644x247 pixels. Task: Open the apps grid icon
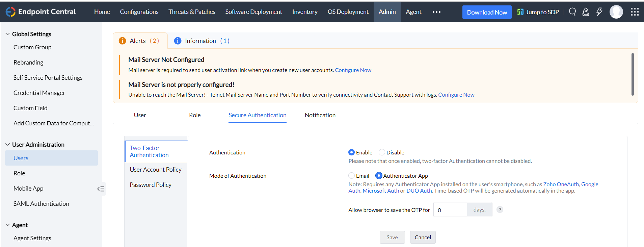click(x=635, y=12)
